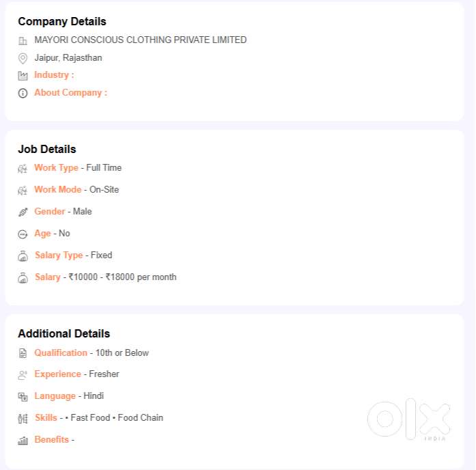
Task: Click the Benefits chart icon
Action: pyautogui.click(x=23, y=441)
